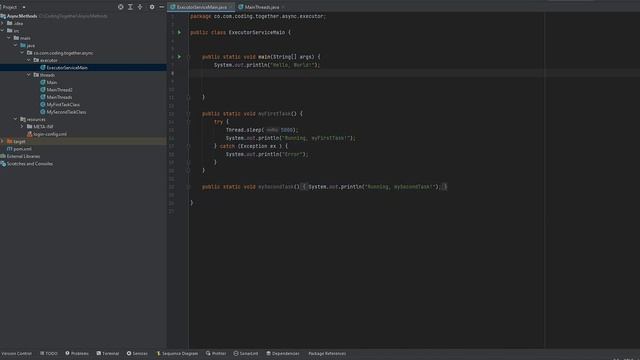
Task: Collapse the resources folder
Action: pos(16,119)
